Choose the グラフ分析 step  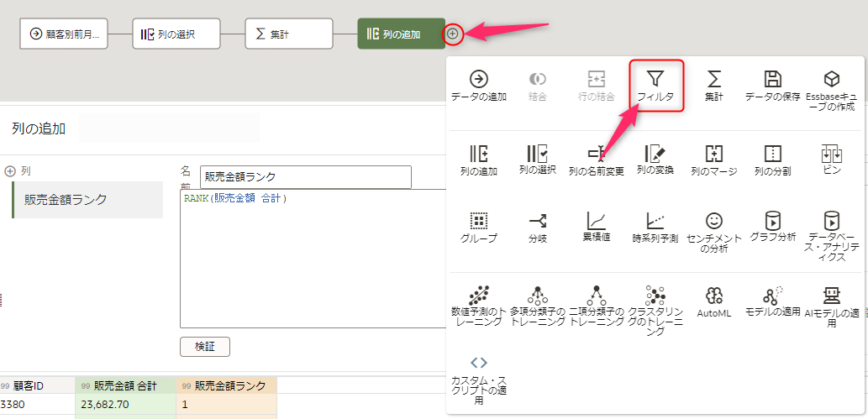pos(772,227)
